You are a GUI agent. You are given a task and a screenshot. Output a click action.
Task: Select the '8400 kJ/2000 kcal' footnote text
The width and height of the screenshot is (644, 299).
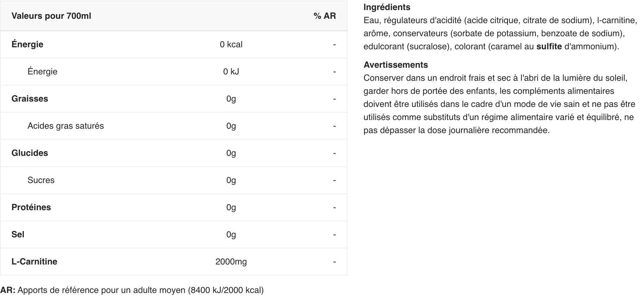coord(226,290)
